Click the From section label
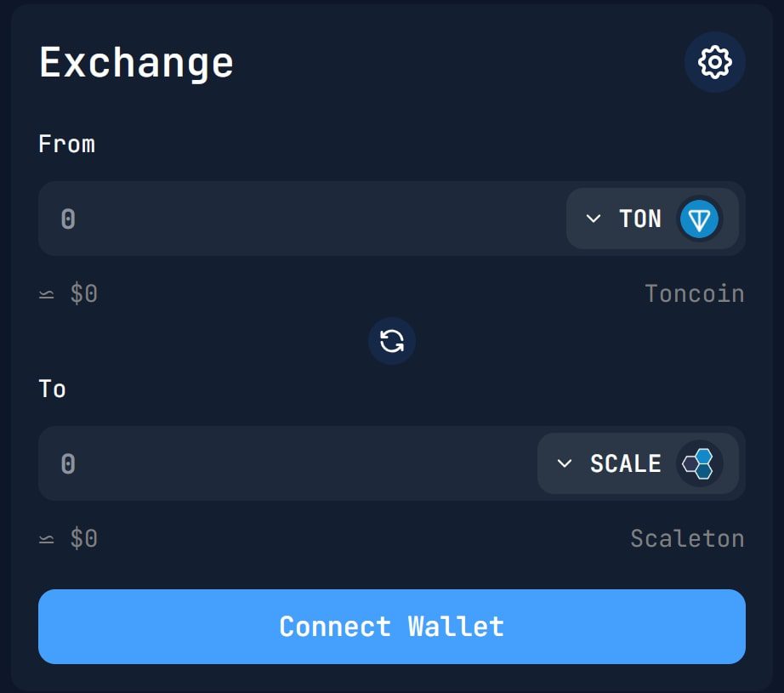The width and height of the screenshot is (784, 693). [x=66, y=144]
